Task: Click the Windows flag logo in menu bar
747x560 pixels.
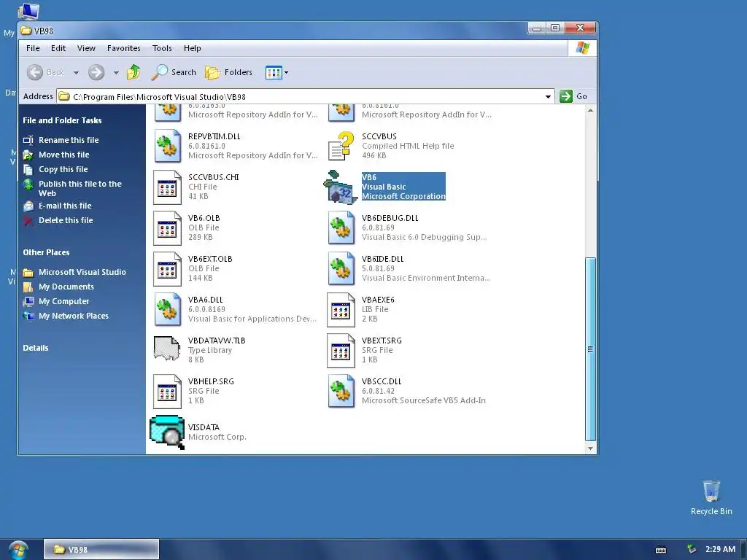Action: pyautogui.click(x=582, y=48)
